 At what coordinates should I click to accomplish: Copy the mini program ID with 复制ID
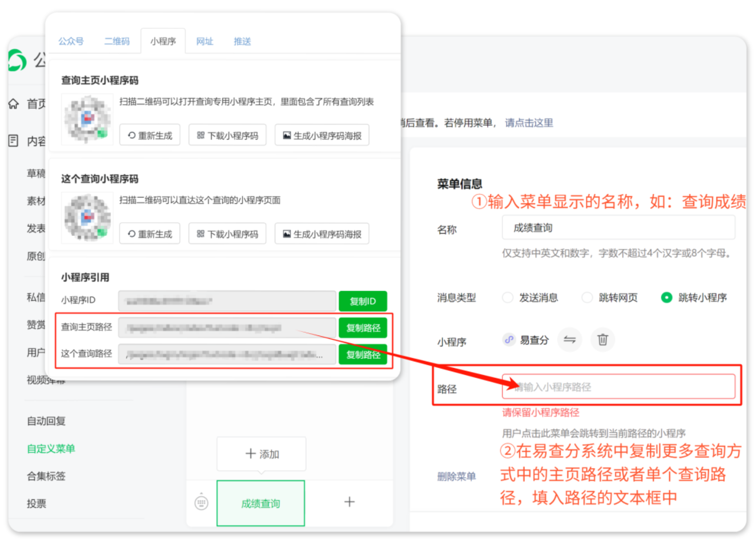pos(363,301)
